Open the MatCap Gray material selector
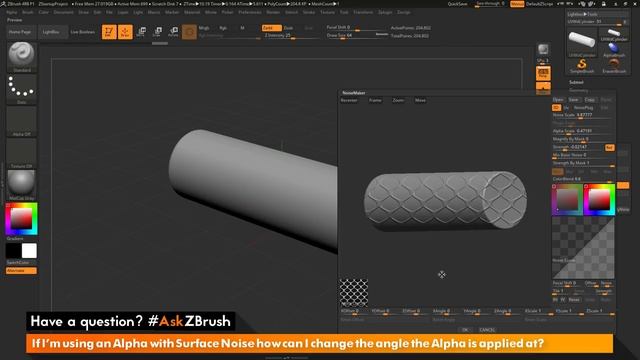Screen dimensions: 640x360 click(x=22, y=185)
